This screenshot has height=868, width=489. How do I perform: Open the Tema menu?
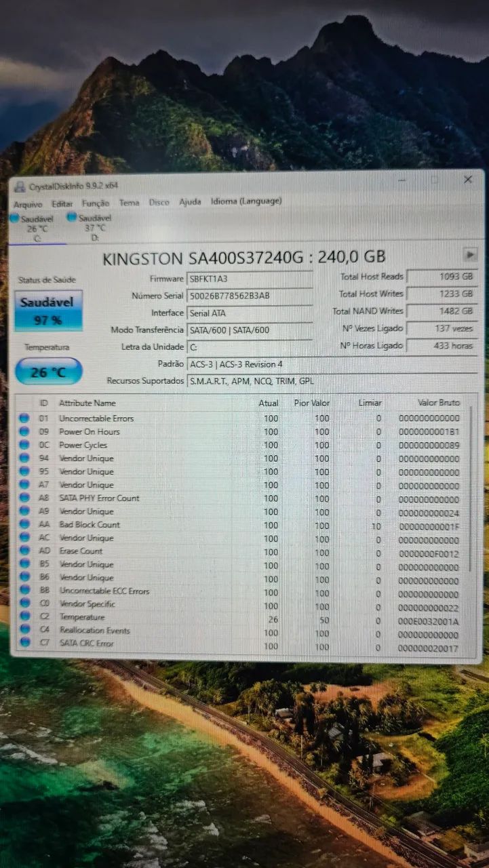point(129,202)
